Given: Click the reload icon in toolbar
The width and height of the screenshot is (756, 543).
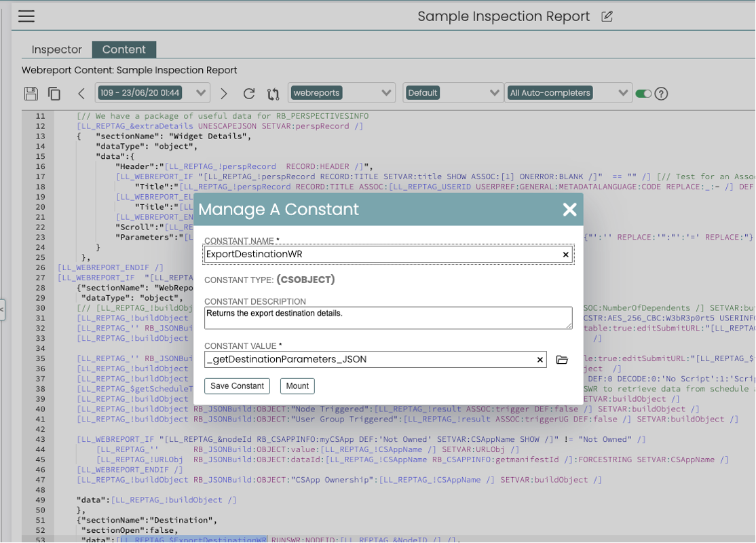Looking at the screenshot, I should point(249,94).
